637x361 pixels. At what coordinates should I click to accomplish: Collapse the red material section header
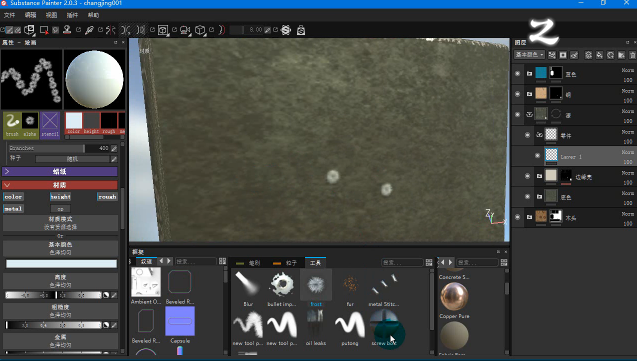(60, 185)
